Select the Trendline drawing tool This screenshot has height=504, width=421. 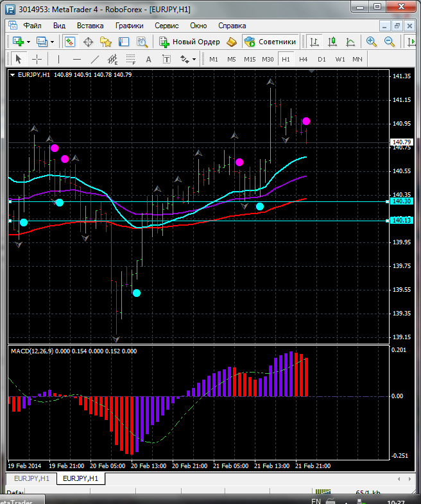point(95,59)
